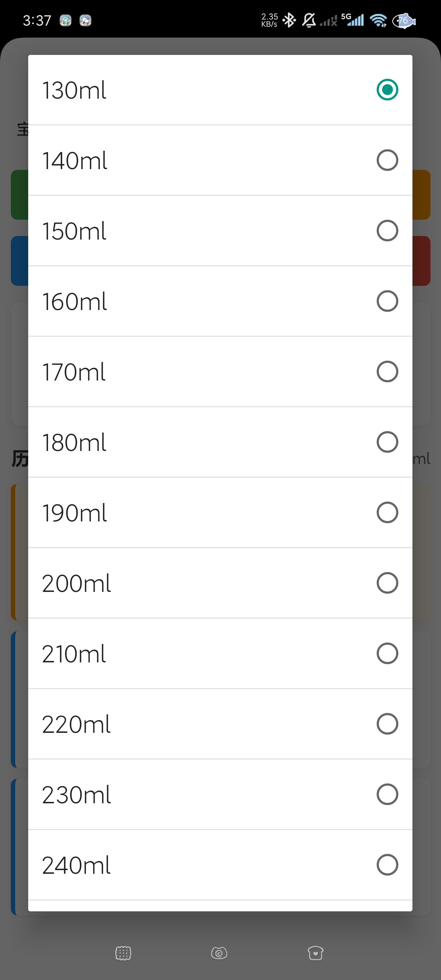
Task: Select the 130ml radio button
Action: [x=387, y=90]
